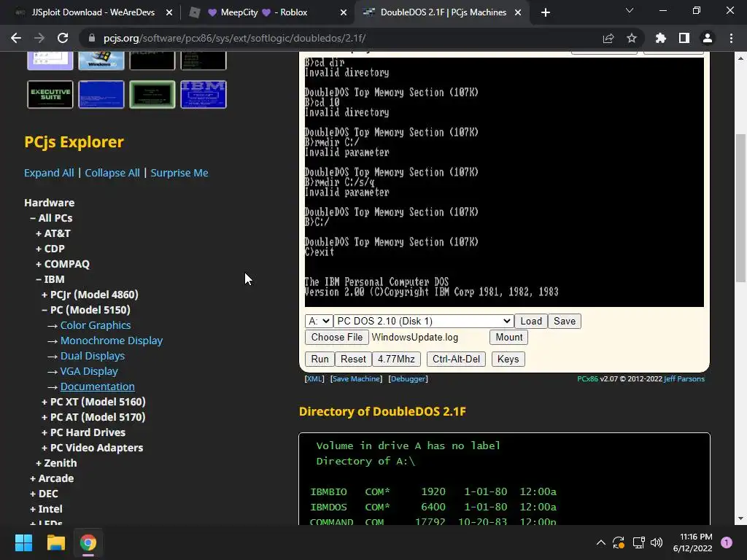747x560 pixels.
Task: Expand PC XT (Model 5160)
Action: coord(93,402)
